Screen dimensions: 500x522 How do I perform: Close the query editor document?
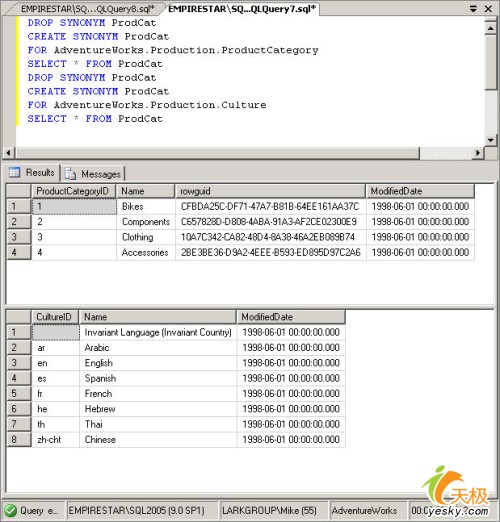pos(488,9)
